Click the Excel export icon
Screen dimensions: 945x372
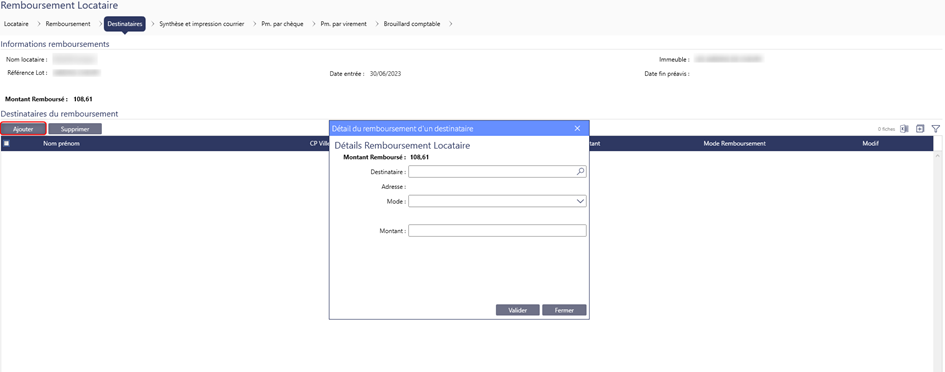904,129
